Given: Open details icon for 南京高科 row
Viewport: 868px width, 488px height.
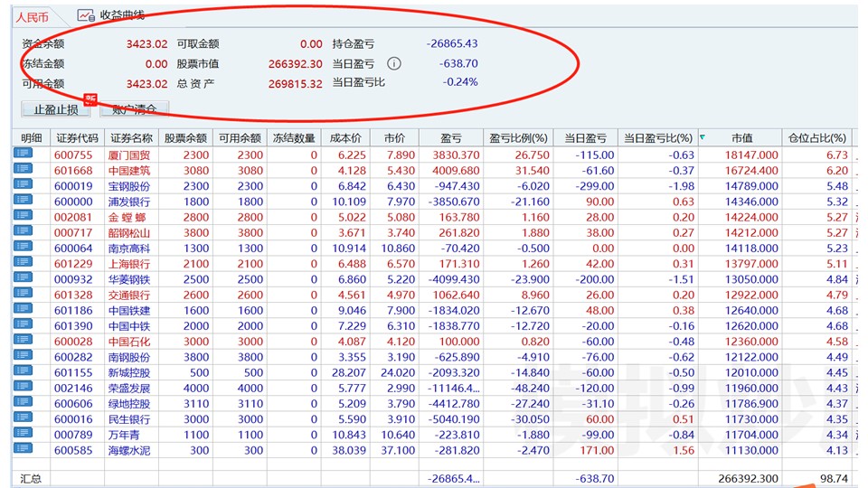Looking at the screenshot, I should coord(23,246).
